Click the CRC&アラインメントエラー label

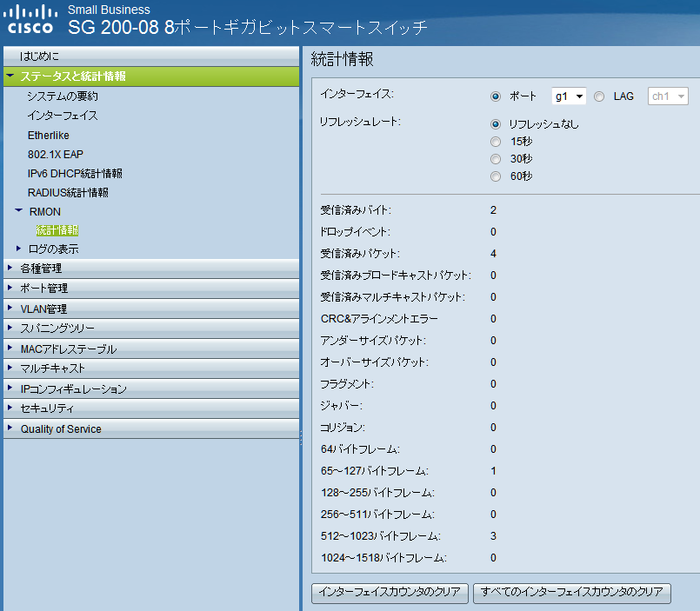click(x=379, y=319)
